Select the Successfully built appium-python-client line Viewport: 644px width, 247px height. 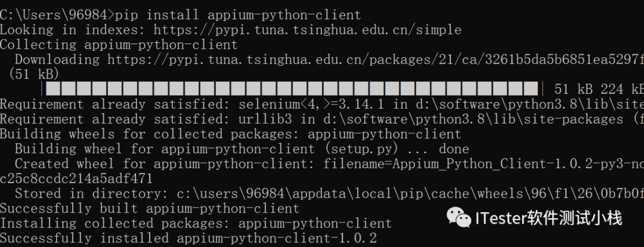click(x=150, y=209)
